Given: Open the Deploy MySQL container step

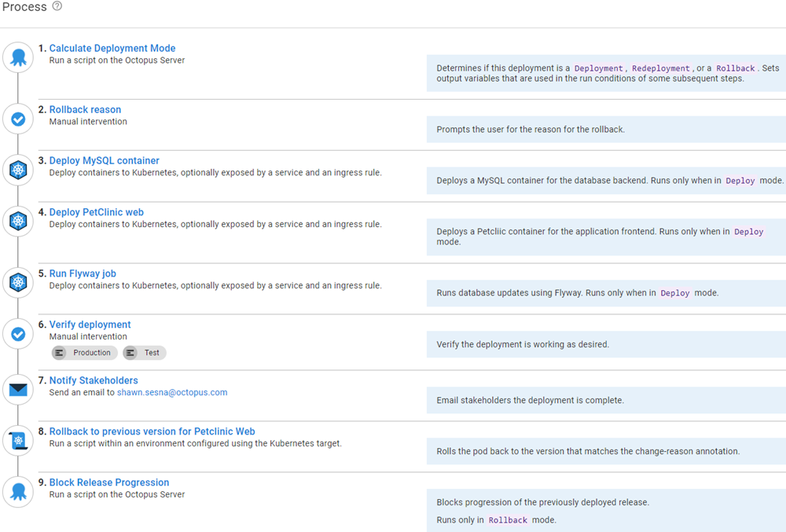Looking at the screenshot, I should 104,161.
